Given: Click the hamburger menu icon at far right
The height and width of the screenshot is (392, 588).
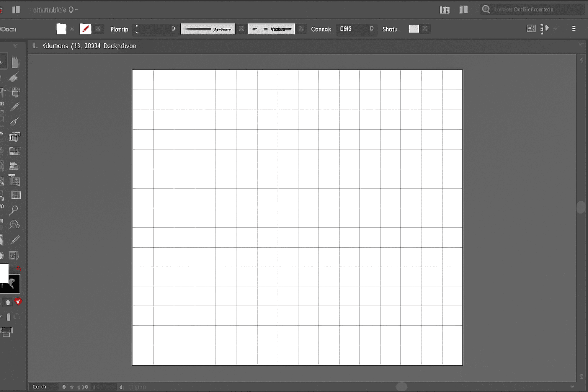Looking at the screenshot, I should click(573, 29).
